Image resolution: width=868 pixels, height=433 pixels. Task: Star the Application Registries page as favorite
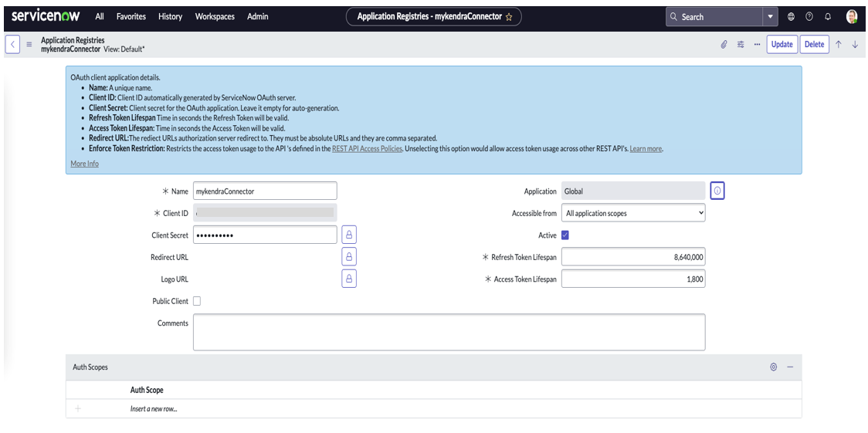509,17
